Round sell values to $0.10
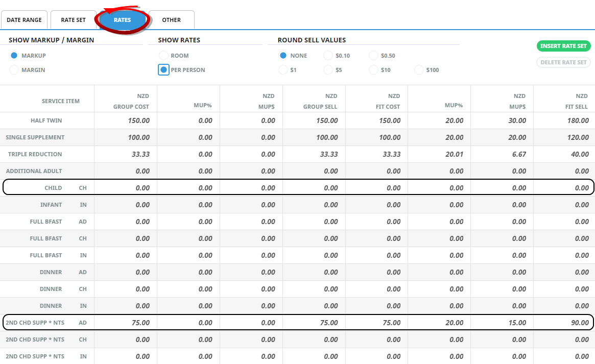The image size is (595, 364). [x=328, y=56]
